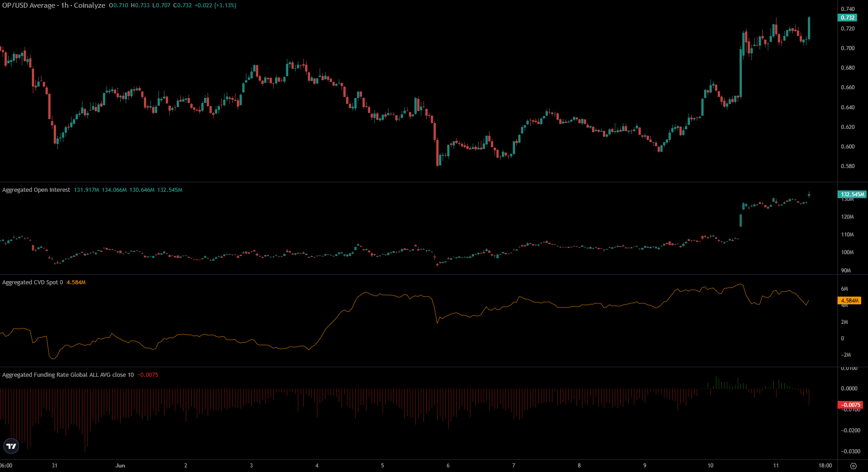Click the -0.0200 funding rate scale level
Viewport: 868px width, 472px height.
coord(850,431)
